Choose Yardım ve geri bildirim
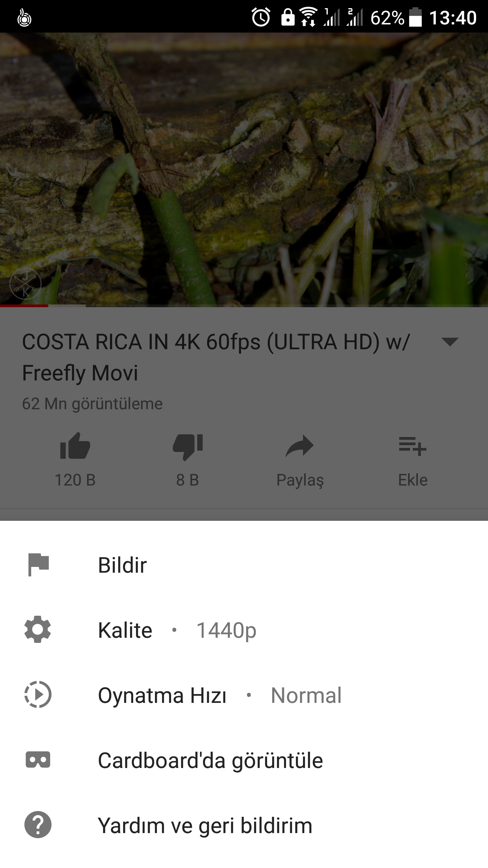Viewport: 488px width, 868px height. point(244,825)
